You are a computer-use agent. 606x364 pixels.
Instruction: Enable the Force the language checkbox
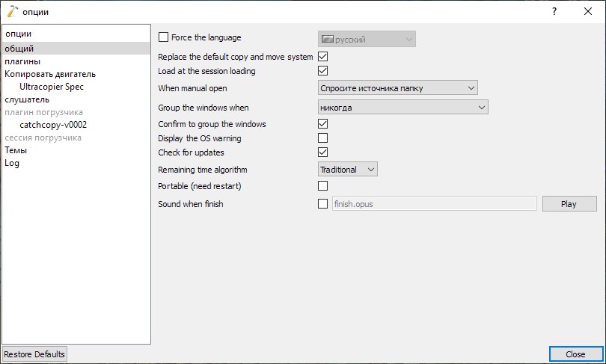tap(164, 37)
